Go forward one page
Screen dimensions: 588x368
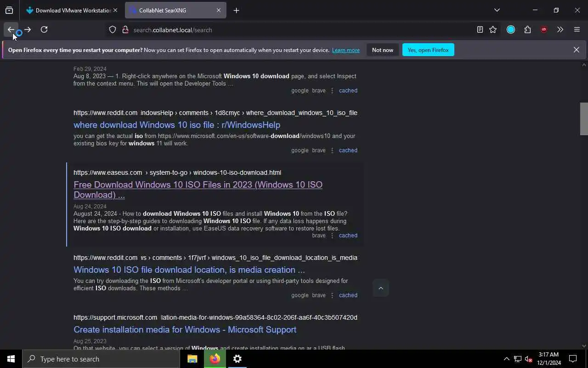(x=28, y=29)
